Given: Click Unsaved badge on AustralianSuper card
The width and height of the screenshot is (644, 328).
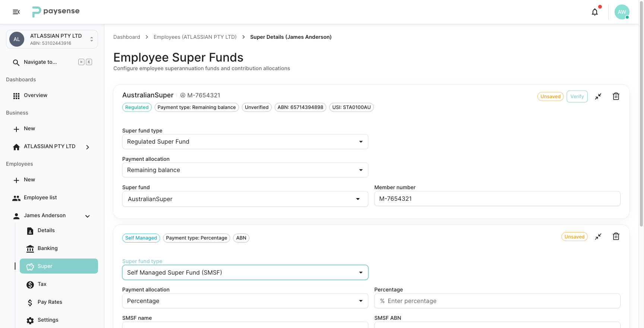Looking at the screenshot, I should coord(550,96).
